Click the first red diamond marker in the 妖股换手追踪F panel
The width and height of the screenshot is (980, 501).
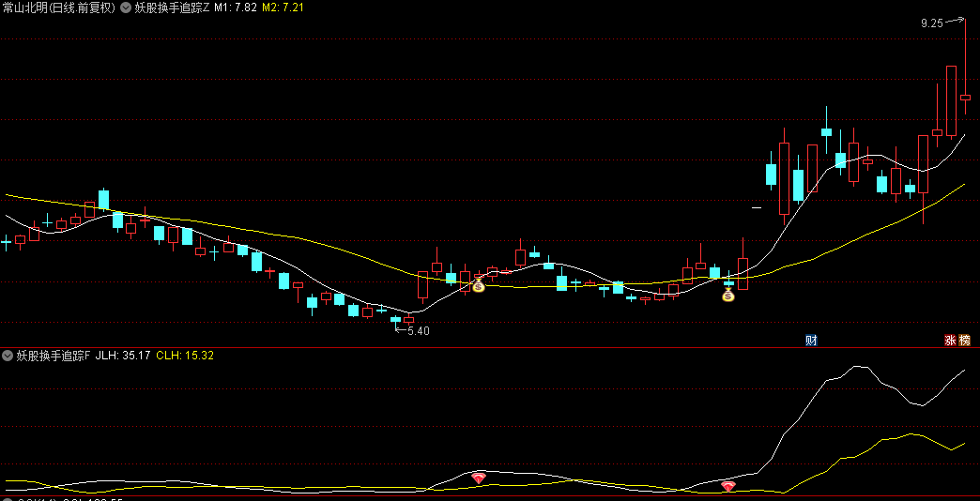point(479,478)
